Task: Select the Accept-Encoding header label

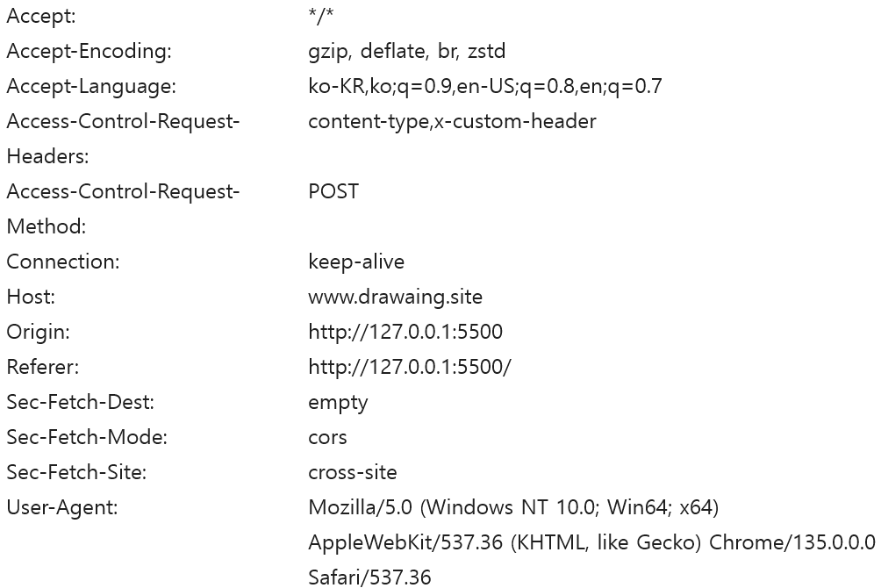Action: point(89,51)
